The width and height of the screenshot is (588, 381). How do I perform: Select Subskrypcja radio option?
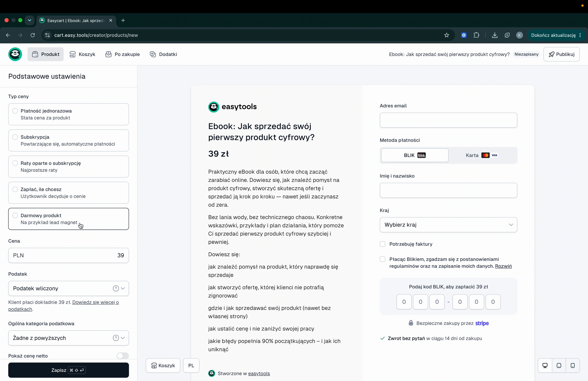tap(15, 137)
